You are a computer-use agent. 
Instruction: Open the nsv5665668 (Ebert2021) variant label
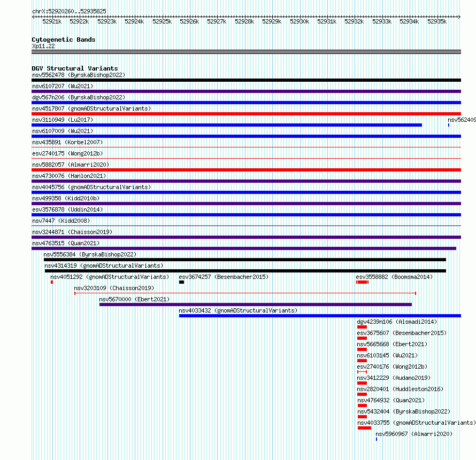pyautogui.click(x=392, y=344)
